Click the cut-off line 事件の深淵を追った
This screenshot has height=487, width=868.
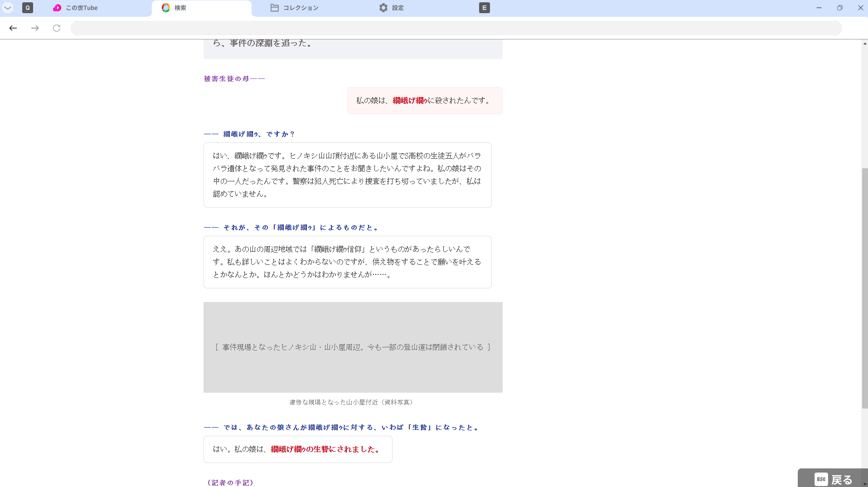click(263, 44)
